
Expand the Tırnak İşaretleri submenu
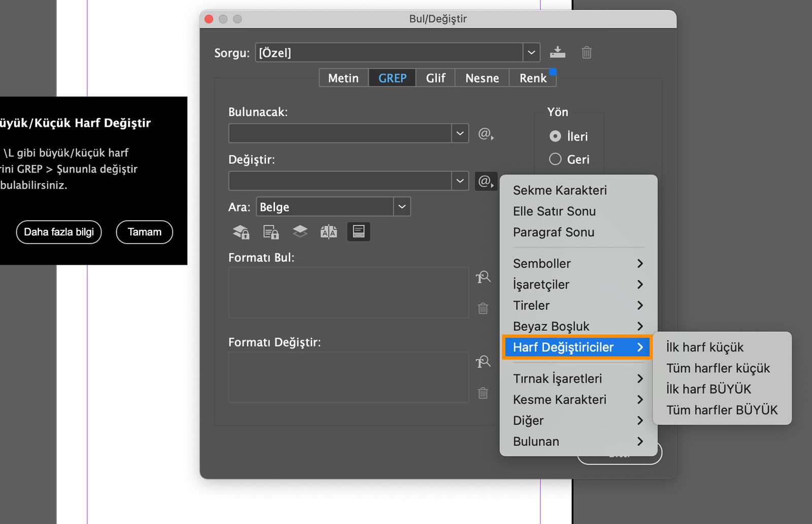(579, 378)
